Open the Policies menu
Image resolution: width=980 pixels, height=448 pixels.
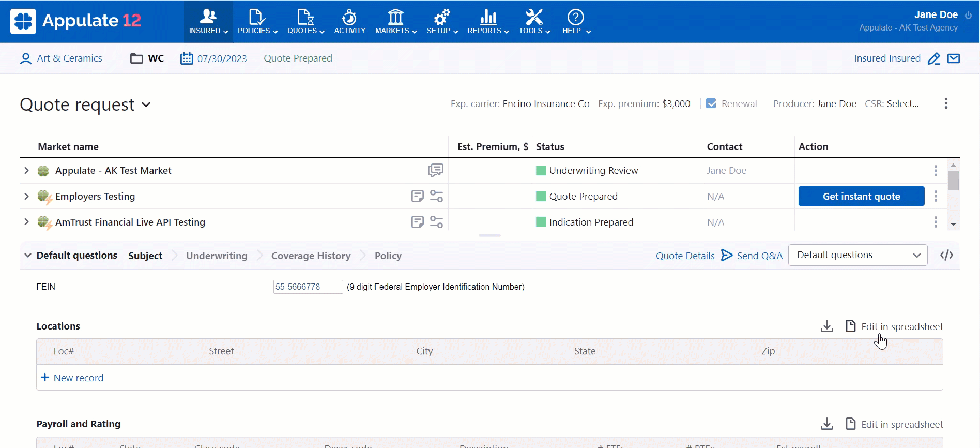[257, 21]
